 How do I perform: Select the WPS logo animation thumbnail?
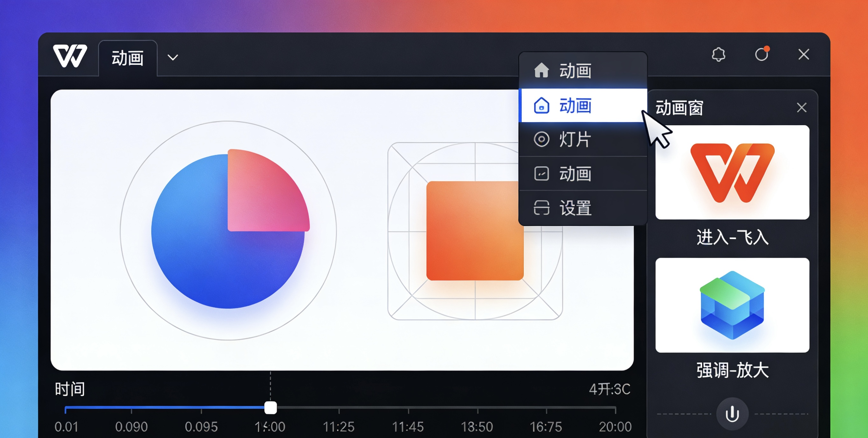click(732, 172)
